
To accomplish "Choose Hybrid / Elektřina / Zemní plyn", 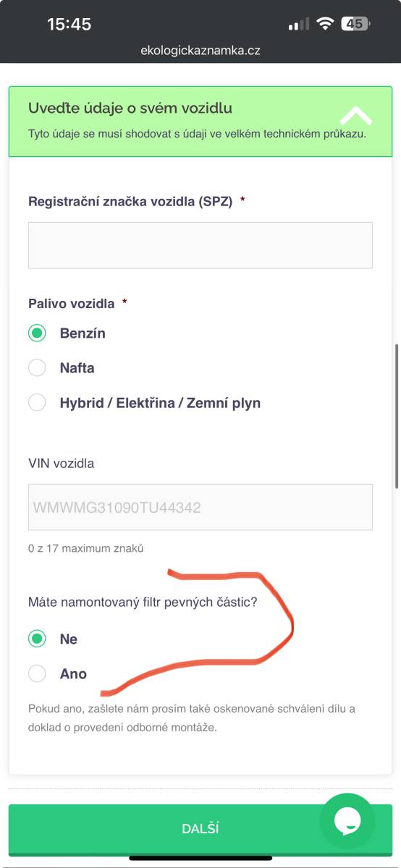I will 37,403.
